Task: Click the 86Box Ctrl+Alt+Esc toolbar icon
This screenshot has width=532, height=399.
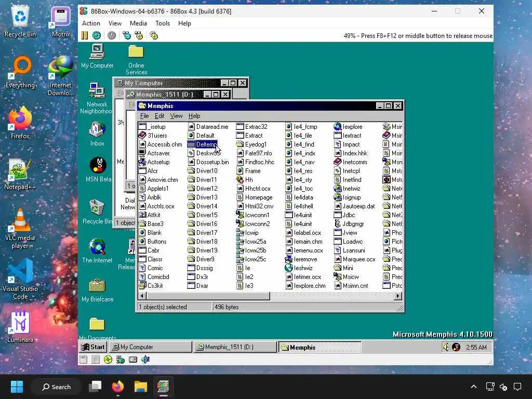Action: pyautogui.click(x=139, y=35)
